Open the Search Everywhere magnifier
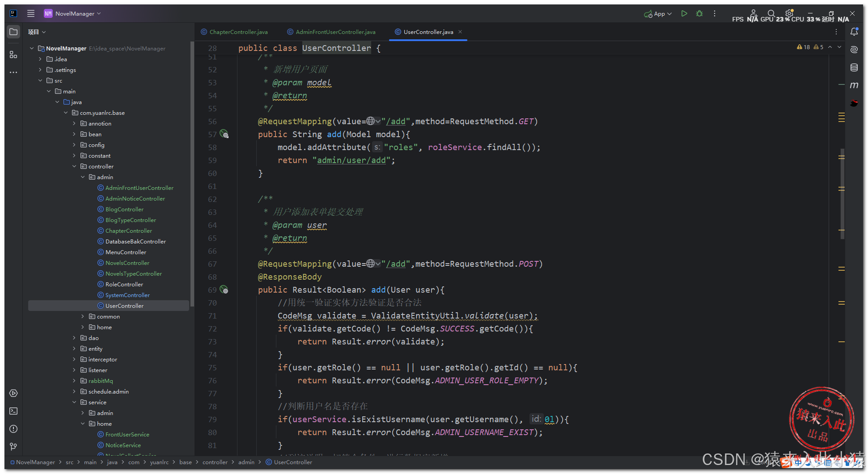The height and width of the screenshot is (474, 868). (x=771, y=13)
